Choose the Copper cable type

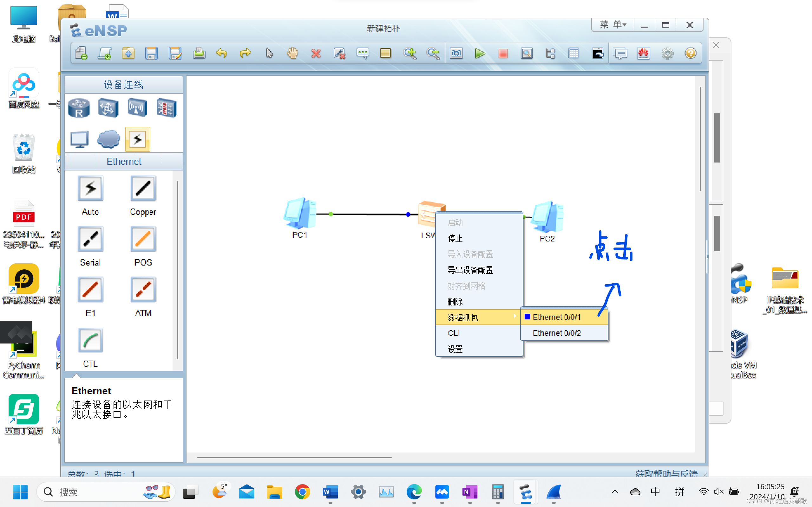(143, 189)
